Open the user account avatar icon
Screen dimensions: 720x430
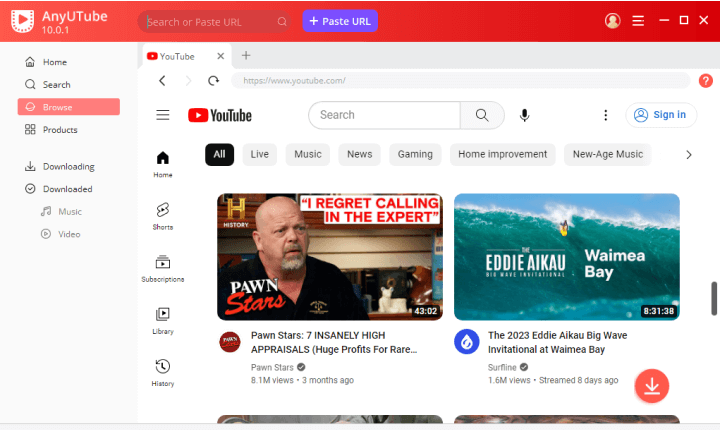click(613, 20)
